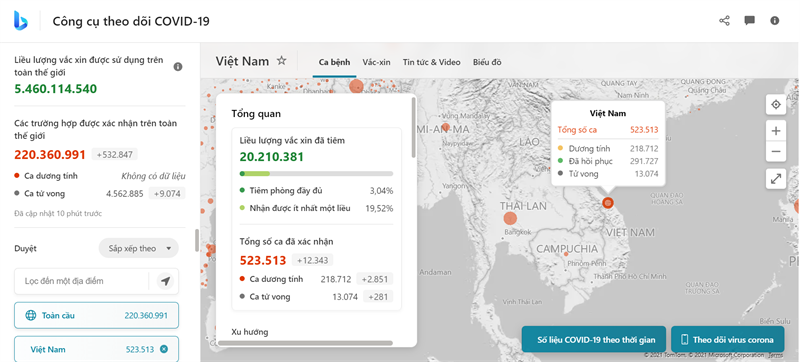800x362 pixels.
Task: Click Nhận được ít nhất một liều row
Action: (x=316, y=208)
